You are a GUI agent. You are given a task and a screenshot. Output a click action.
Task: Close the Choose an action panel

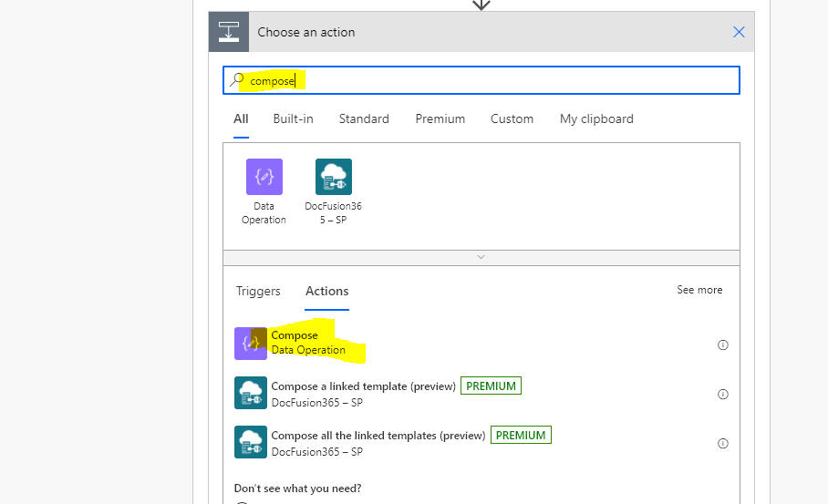[x=739, y=32]
